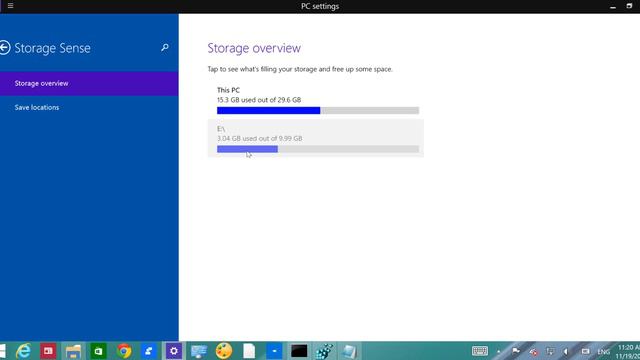The width and height of the screenshot is (640, 360).
Task: Open the blue app icon next to Chrome
Action: pos(149,351)
